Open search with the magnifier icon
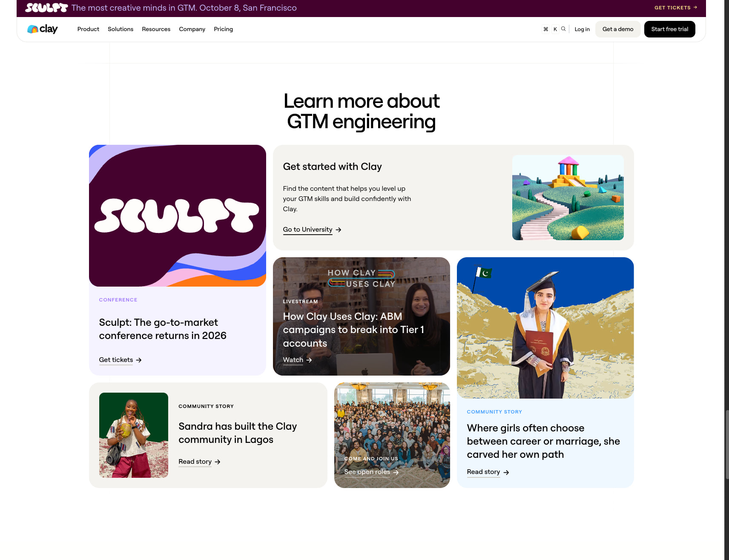The width and height of the screenshot is (729, 560). coord(563,29)
